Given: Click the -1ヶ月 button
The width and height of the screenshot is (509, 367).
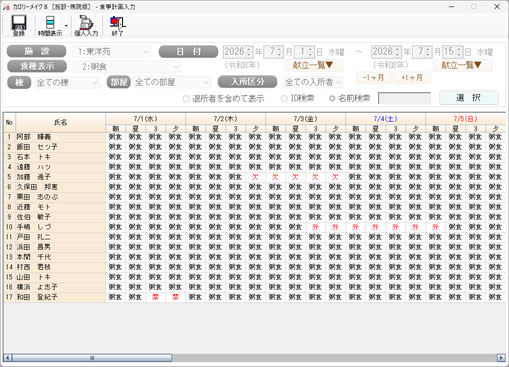Looking at the screenshot, I should [x=373, y=78].
